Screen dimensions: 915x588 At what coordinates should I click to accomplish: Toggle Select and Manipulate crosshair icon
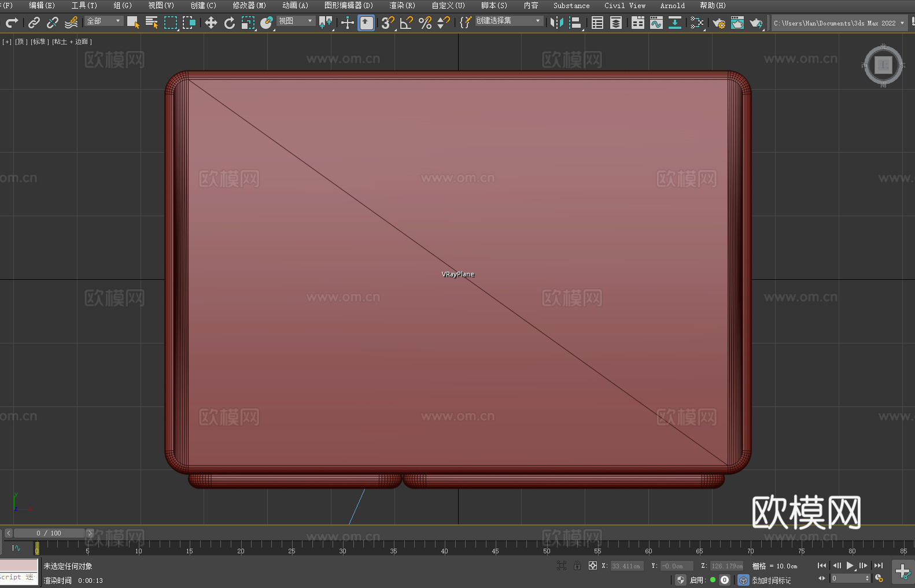[x=348, y=23]
